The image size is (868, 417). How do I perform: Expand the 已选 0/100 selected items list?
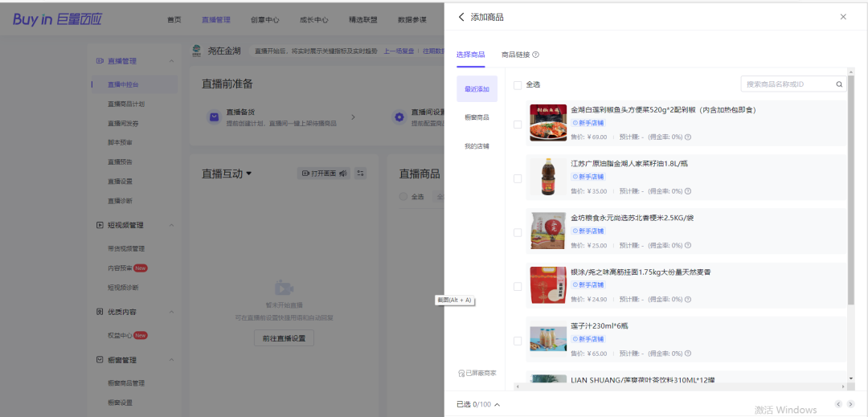[497, 405]
